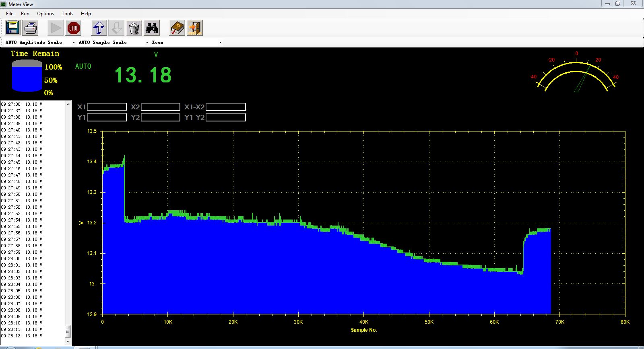This screenshot has width=644, height=349.
Task: Select the 09:28:05 13.18 V log entry
Action: (22, 291)
